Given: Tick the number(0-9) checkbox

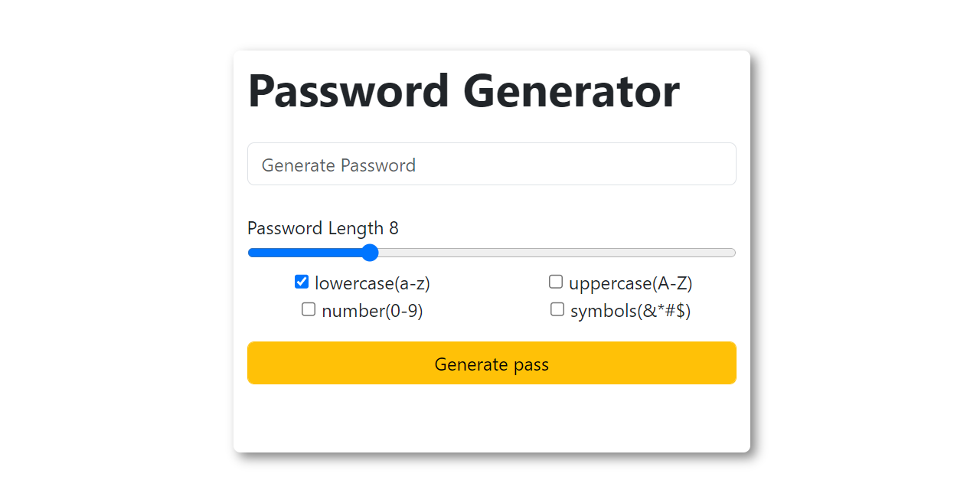Looking at the screenshot, I should tap(309, 309).
